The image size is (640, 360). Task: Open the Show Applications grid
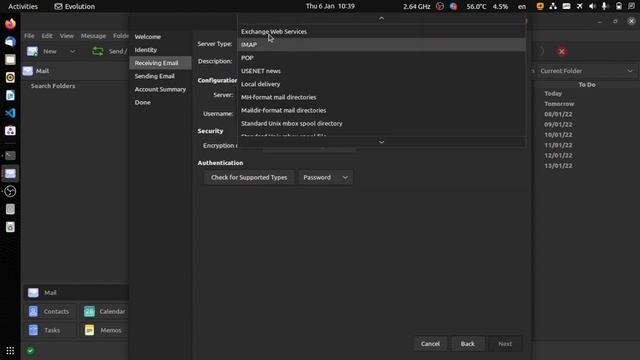pos(10,351)
